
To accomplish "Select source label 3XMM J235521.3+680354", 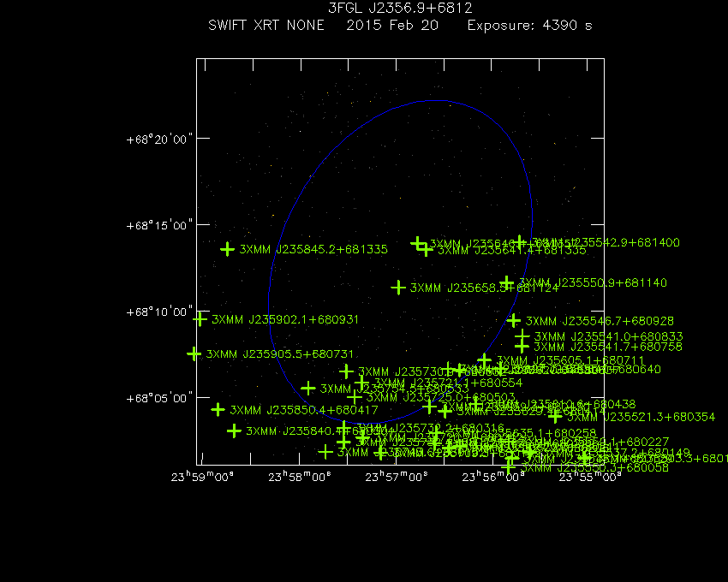I will pos(641,417).
